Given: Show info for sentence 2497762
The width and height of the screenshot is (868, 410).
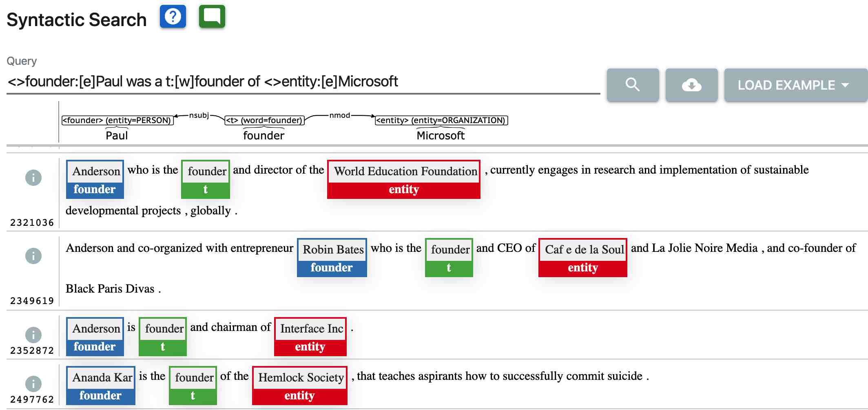Looking at the screenshot, I should click(33, 384).
